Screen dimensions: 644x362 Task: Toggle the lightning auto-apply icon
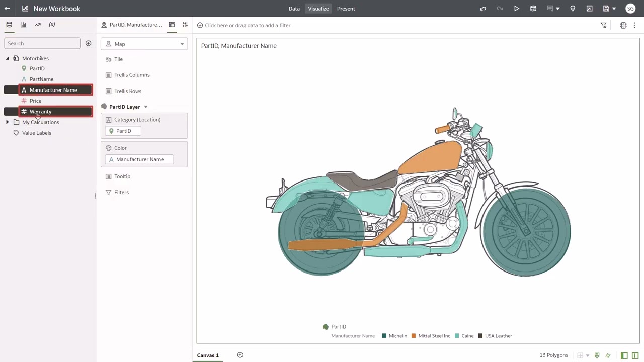608,355
